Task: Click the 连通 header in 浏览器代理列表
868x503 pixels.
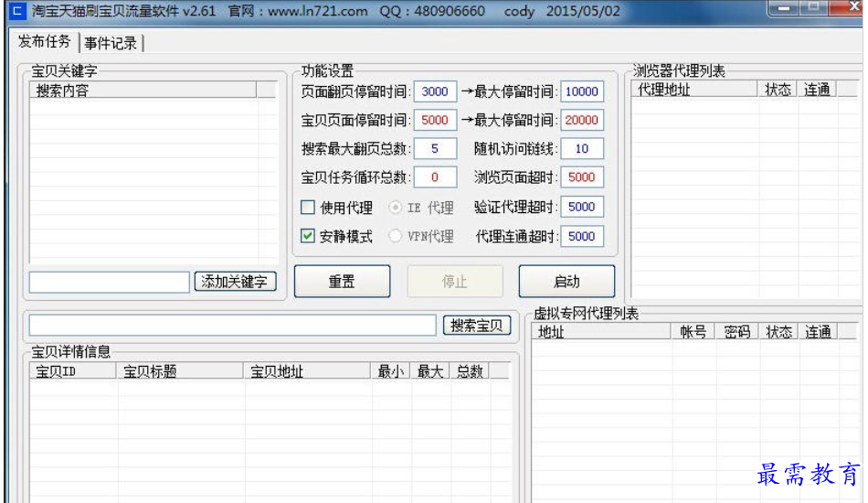Action: [x=817, y=90]
